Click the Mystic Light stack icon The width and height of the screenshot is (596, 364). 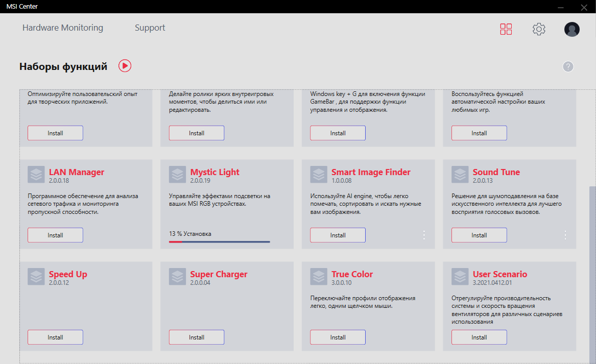178,175
